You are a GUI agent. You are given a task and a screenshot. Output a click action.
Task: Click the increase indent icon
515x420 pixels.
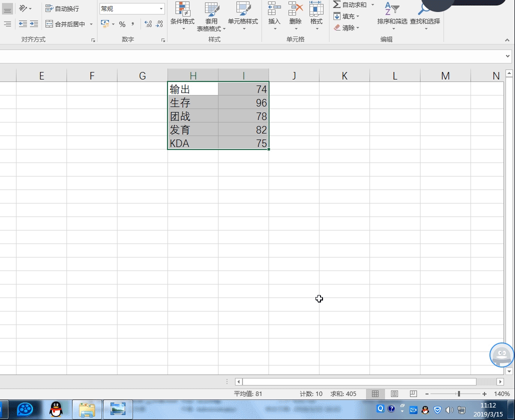tap(34, 23)
